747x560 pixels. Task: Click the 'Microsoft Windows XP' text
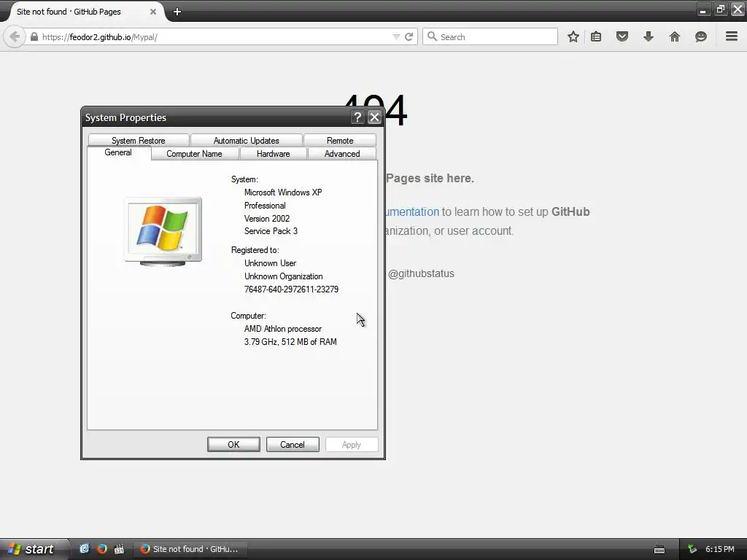tap(283, 192)
